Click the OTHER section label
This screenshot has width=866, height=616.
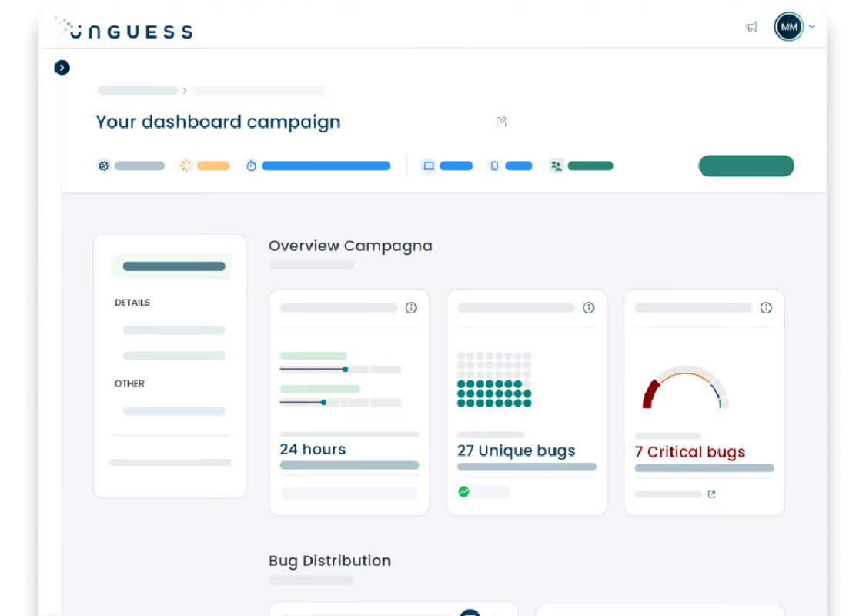pyautogui.click(x=129, y=383)
